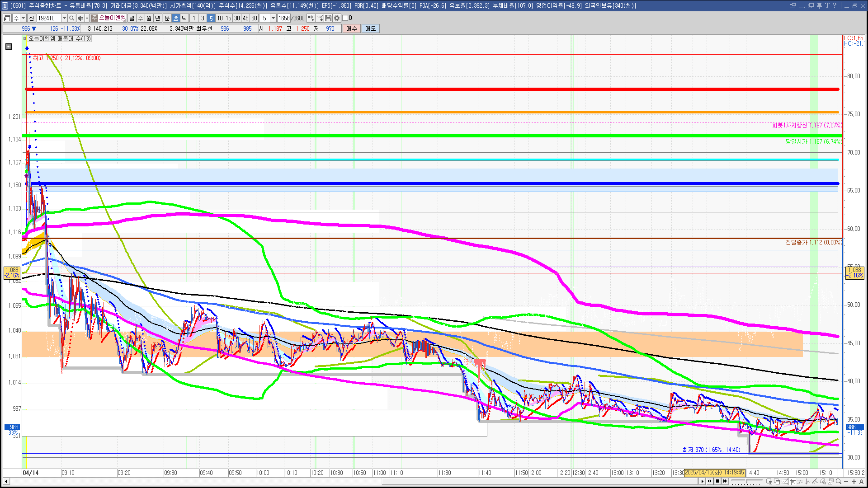The height and width of the screenshot is (488, 868).
Task: Select the 분 (minute) chart period
Action: coord(167,18)
